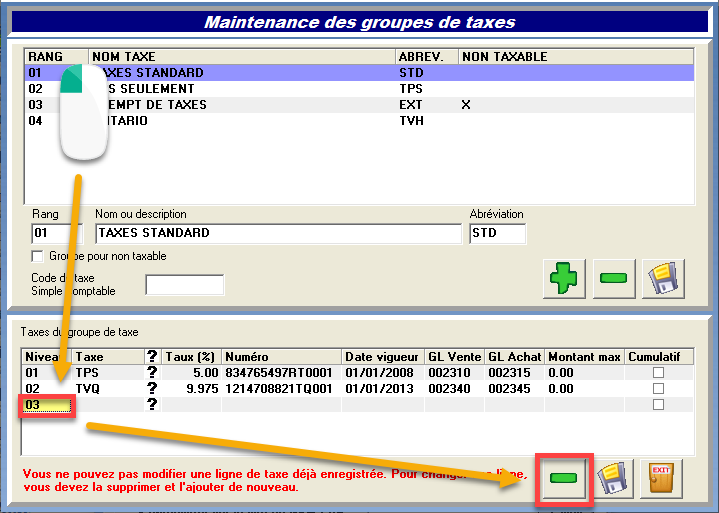Viewport: 719px width, 513px height.
Task: Click the question mark column header
Action: (152, 356)
